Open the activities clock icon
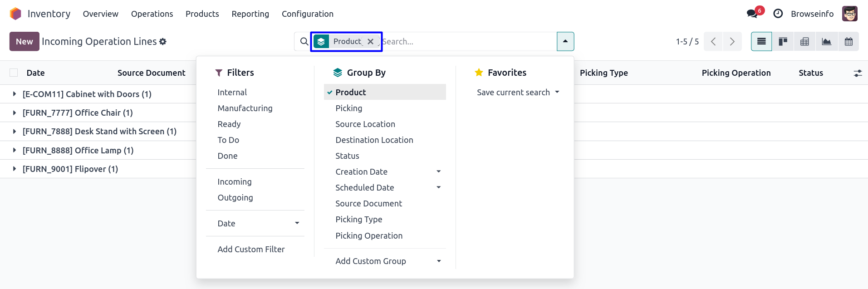Image resolution: width=868 pixels, height=289 pixels. (x=778, y=14)
